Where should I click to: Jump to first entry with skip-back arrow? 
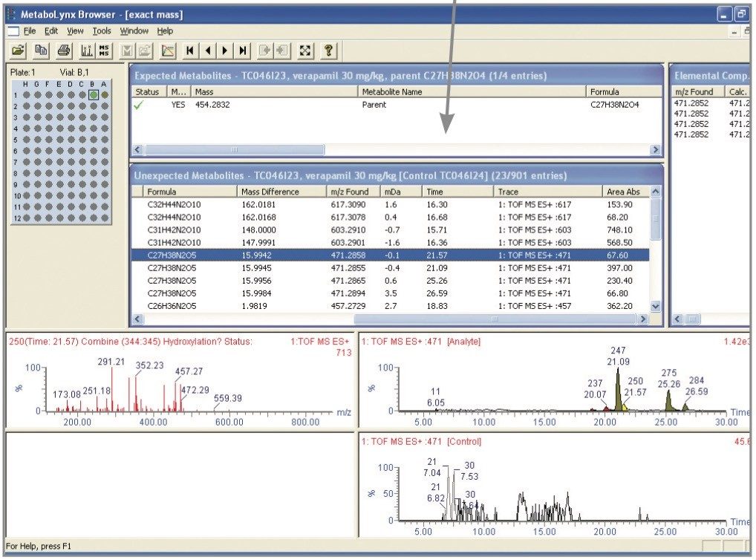click(190, 51)
